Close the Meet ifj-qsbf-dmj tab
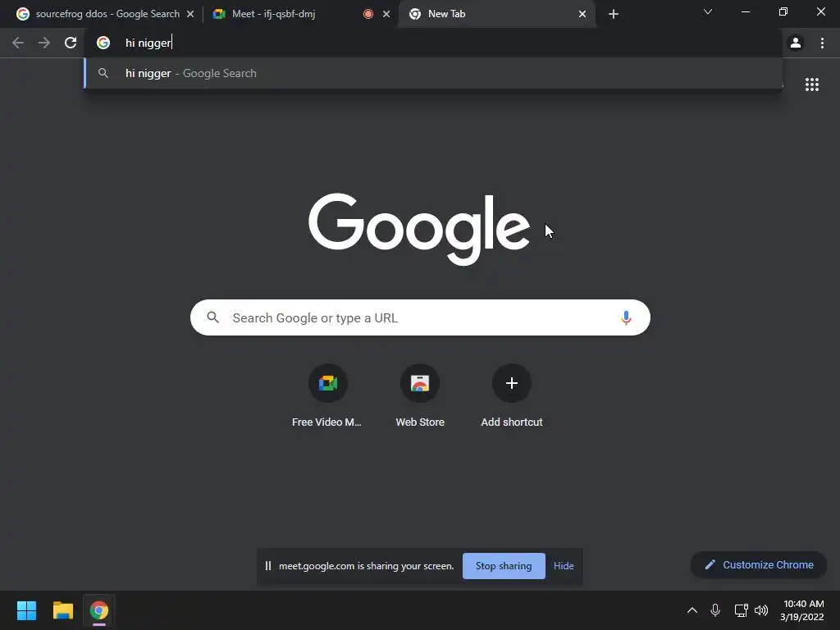840x630 pixels. pos(386,14)
